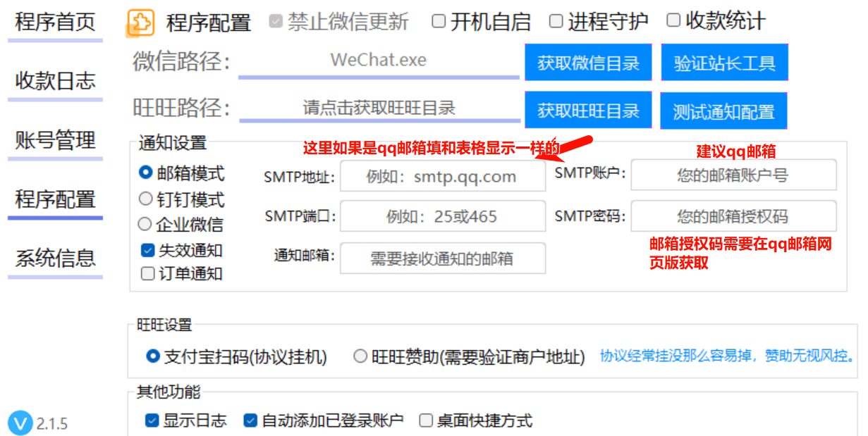Click the 程序配置 header title
The height and width of the screenshot is (436, 868).
[x=209, y=23]
